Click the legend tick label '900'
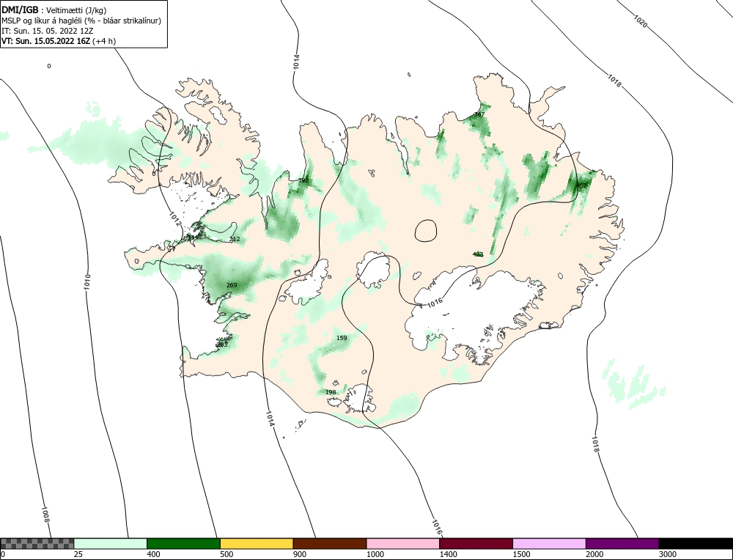The image size is (733, 560). pos(299,554)
